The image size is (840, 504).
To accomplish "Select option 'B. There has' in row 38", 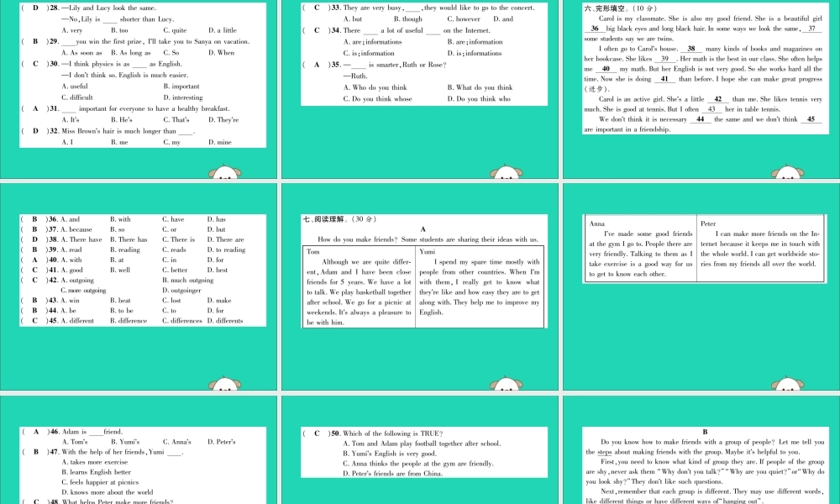I will [x=129, y=239].
